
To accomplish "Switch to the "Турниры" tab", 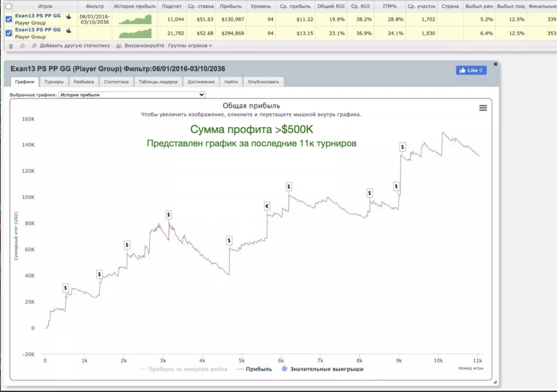I will [x=54, y=82].
